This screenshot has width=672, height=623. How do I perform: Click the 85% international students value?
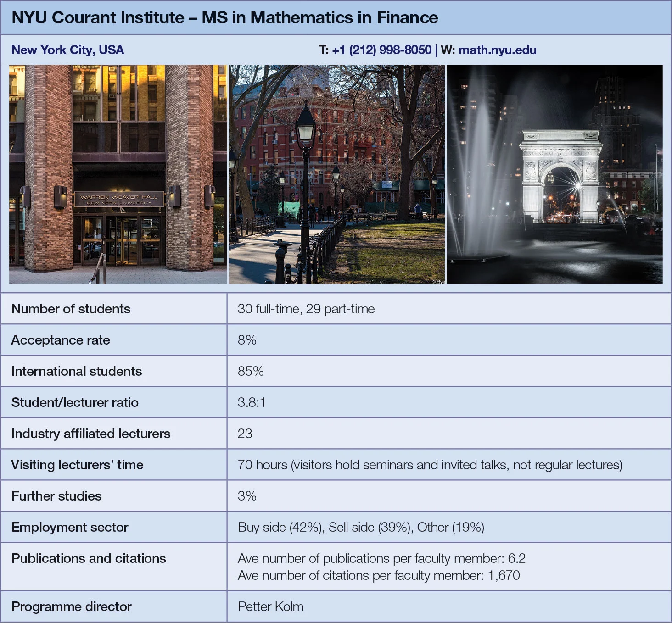coord(251,371)
